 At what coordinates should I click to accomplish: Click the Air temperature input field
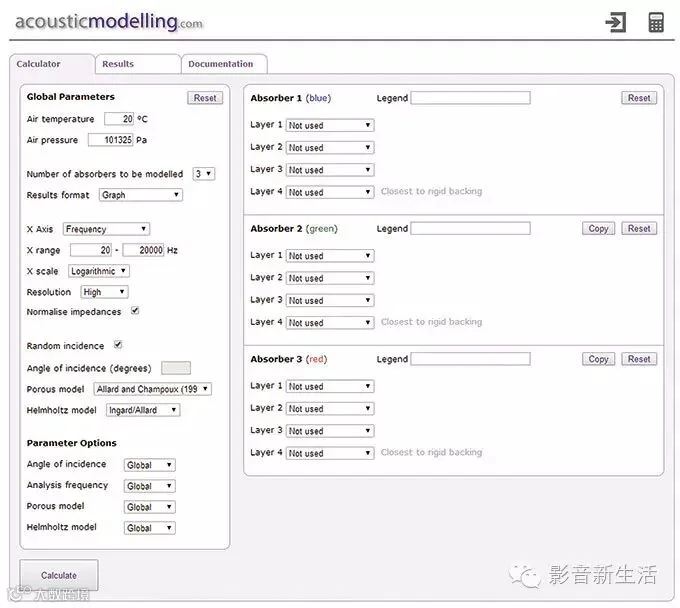pyautogui.click(x=119, y=119)
